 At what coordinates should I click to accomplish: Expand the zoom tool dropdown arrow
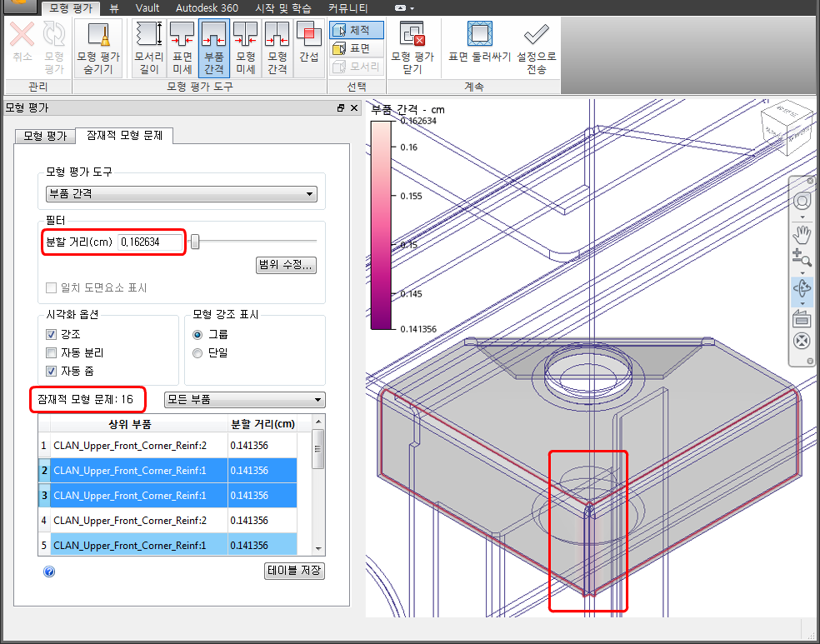802,273
